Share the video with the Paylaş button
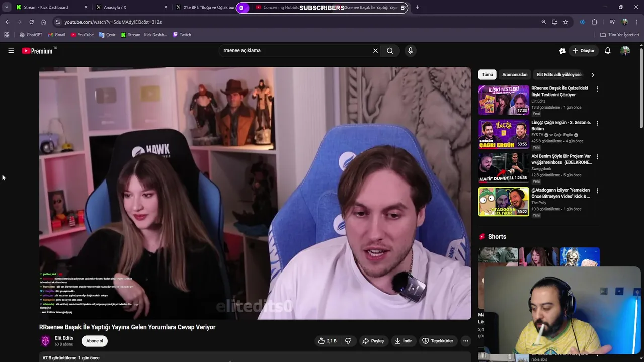The height and width of the screenshot is (362, 644). coord(373,341)
